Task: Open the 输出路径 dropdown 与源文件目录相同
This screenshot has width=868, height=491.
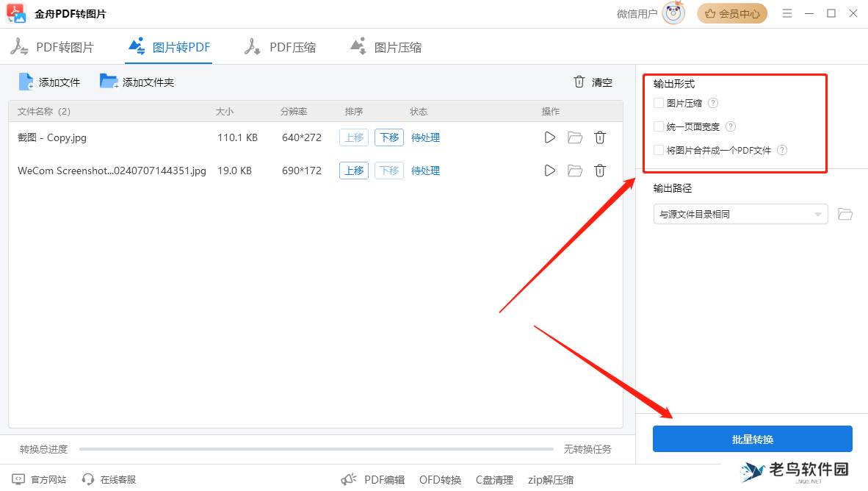Action: pyautogui.click(x=740, y=214)
